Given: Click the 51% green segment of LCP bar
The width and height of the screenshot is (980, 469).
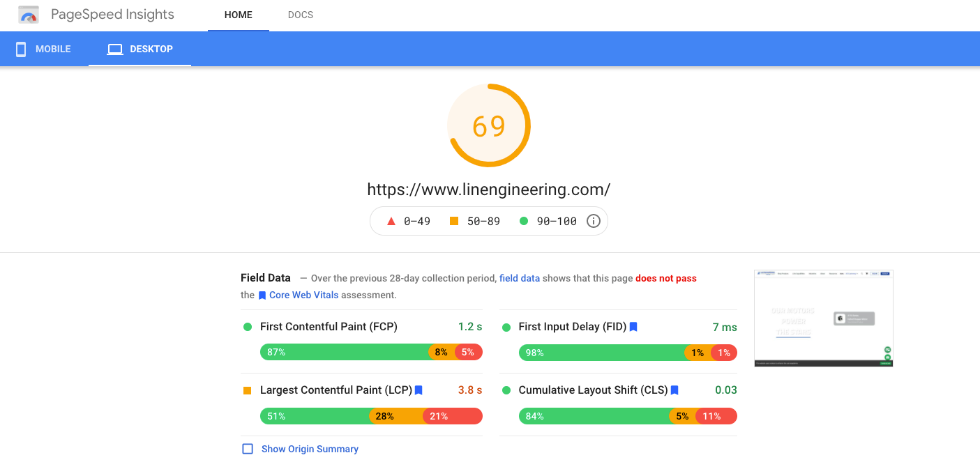Looking at the screenshot, I should coord(315,416).
